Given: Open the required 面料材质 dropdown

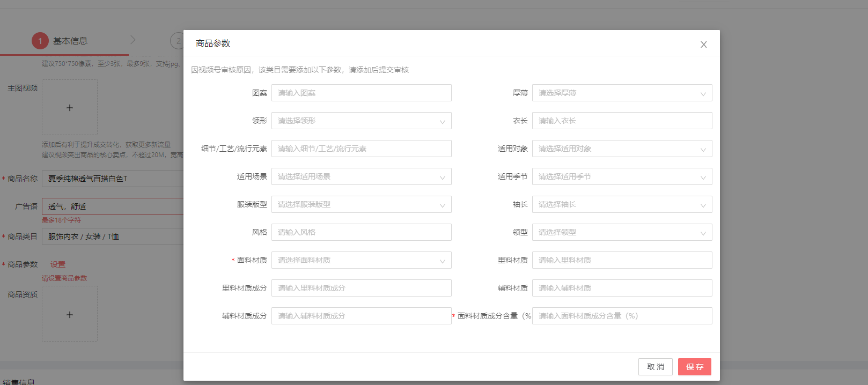Looking at the screenshot, I should coord(361,260).
